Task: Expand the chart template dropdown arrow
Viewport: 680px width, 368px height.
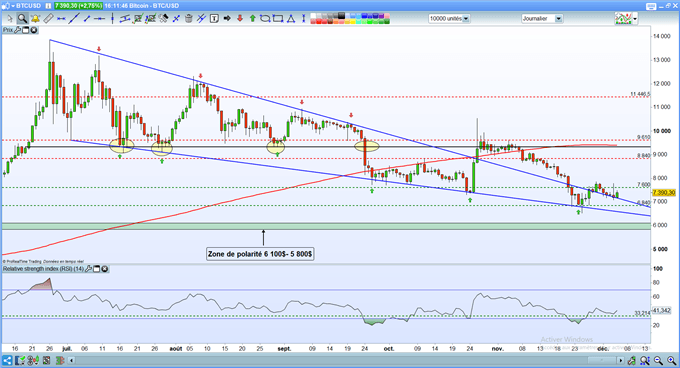Action: click(635, 19)
